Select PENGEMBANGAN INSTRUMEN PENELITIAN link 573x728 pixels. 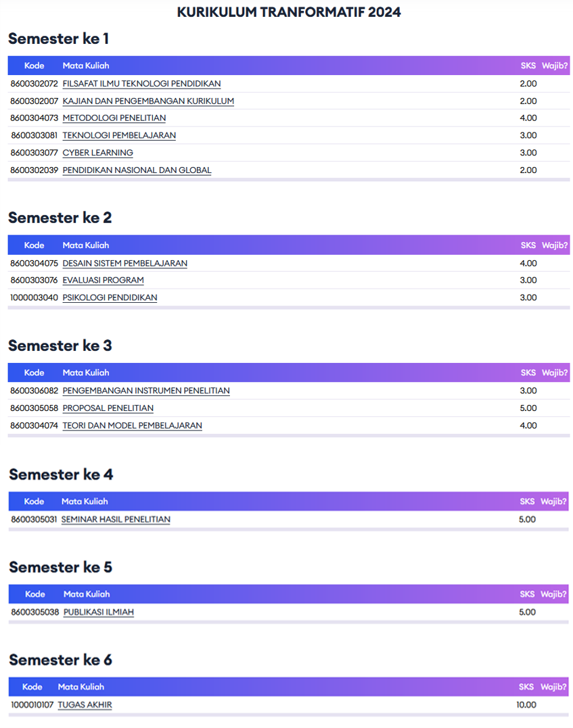[146, 391]
